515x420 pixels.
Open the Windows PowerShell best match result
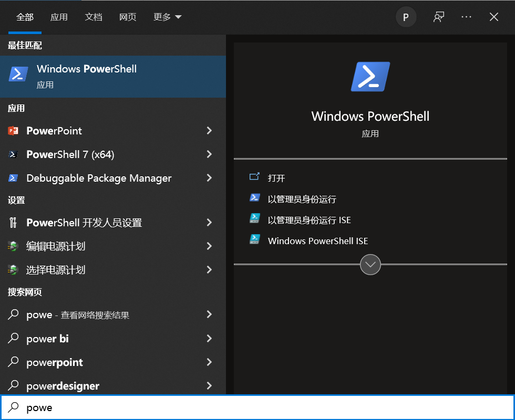(x=112, y=77)
